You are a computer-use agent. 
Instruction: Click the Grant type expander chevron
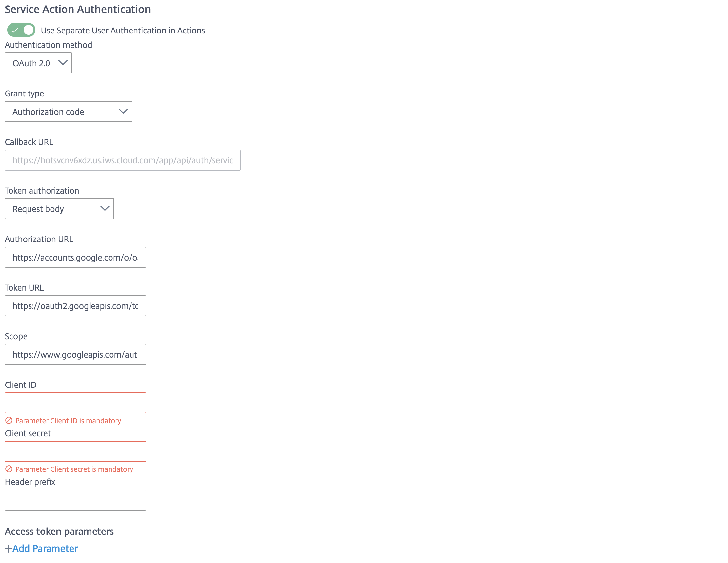tap(122, 111)
